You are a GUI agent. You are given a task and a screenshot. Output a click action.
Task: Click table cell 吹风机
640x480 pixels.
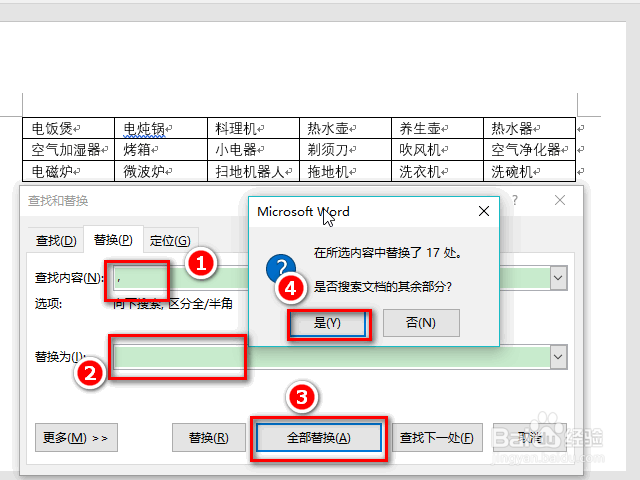pyautogui.click(x=437, y=150)
